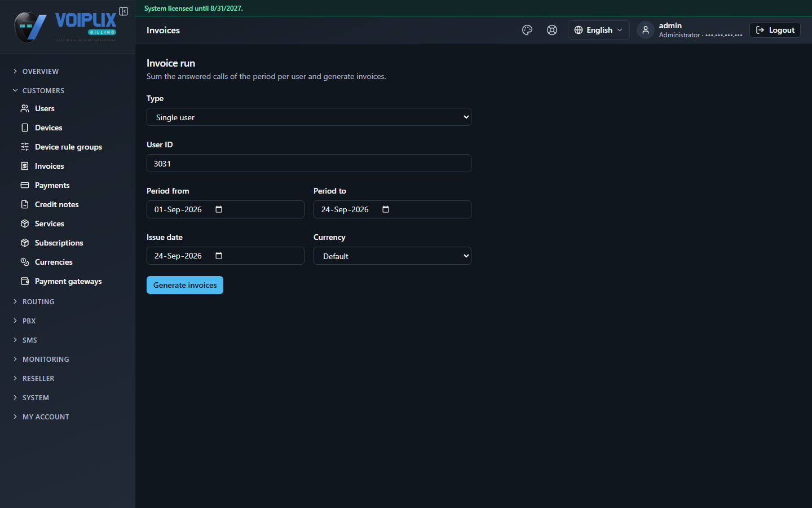Click the Invoices sidebar icon
Screen dimensions: 812x508
[x=25, y=166]
